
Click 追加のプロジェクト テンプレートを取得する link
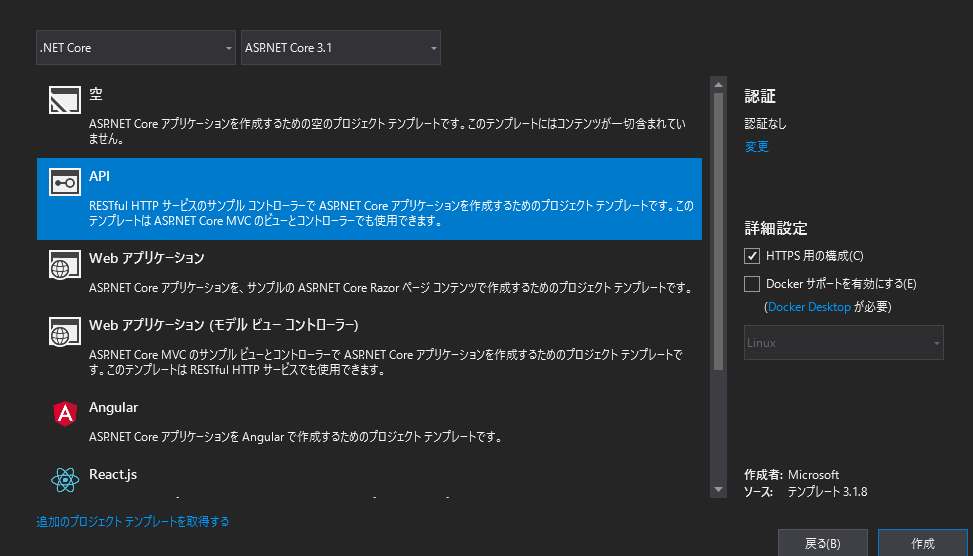click(133, 522)
